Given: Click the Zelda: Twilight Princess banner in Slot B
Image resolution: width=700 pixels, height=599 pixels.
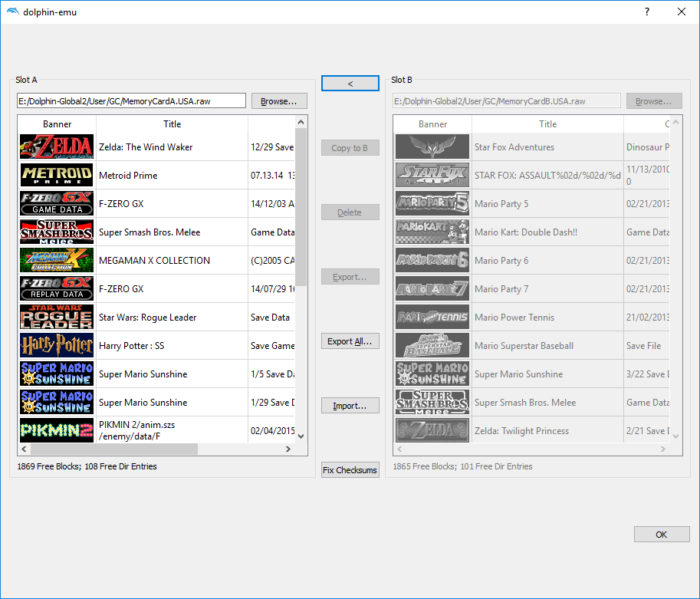Looking at the screenshot, I should [432, 430].
